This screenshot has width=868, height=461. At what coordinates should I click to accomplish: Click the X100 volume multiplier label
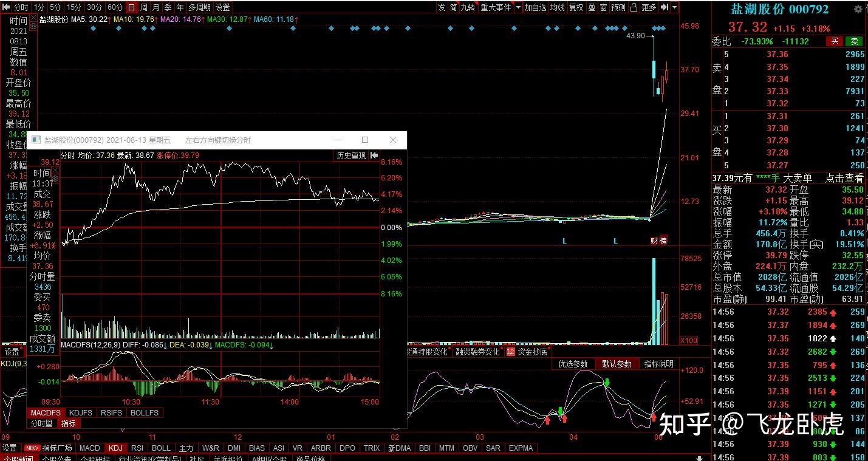(688, 341)
